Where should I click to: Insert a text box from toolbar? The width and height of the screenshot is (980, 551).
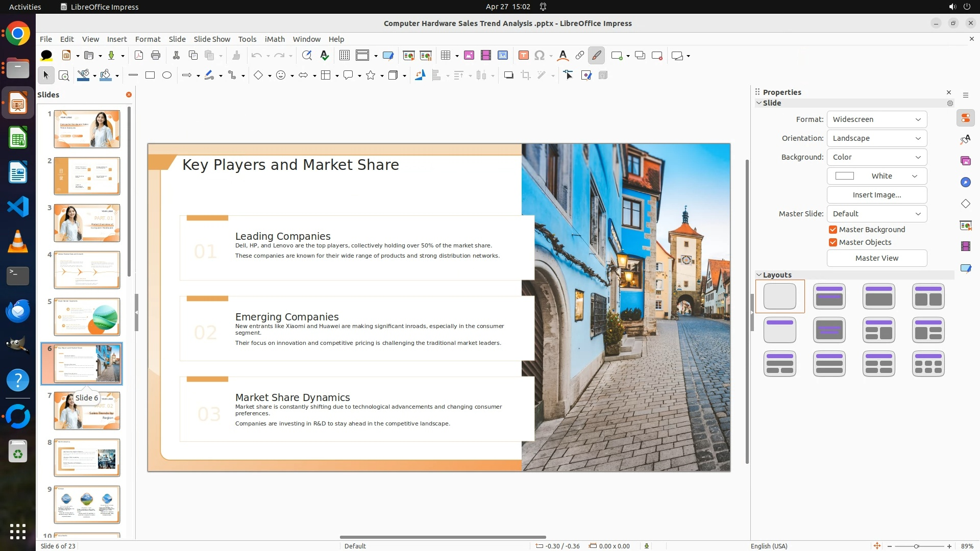pyautogui.click(x=523, y=56)
